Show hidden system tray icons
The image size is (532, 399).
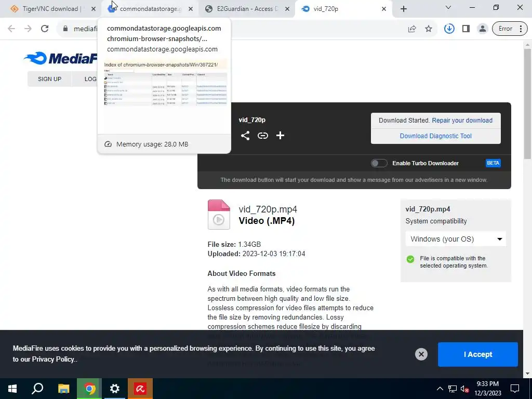pos(440,389)
